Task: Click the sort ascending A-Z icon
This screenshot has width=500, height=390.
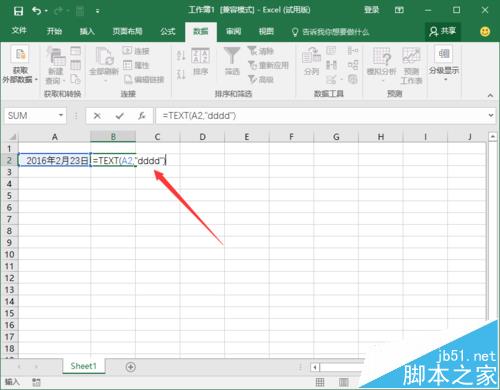Action: pyautogui.click(x=181, y=55)
